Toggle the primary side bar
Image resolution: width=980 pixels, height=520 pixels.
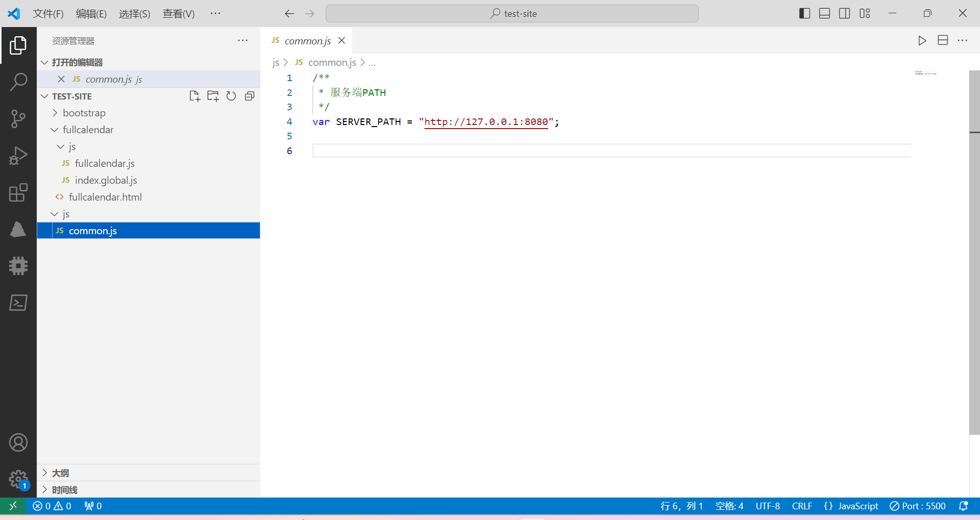(x=804, y=14)
